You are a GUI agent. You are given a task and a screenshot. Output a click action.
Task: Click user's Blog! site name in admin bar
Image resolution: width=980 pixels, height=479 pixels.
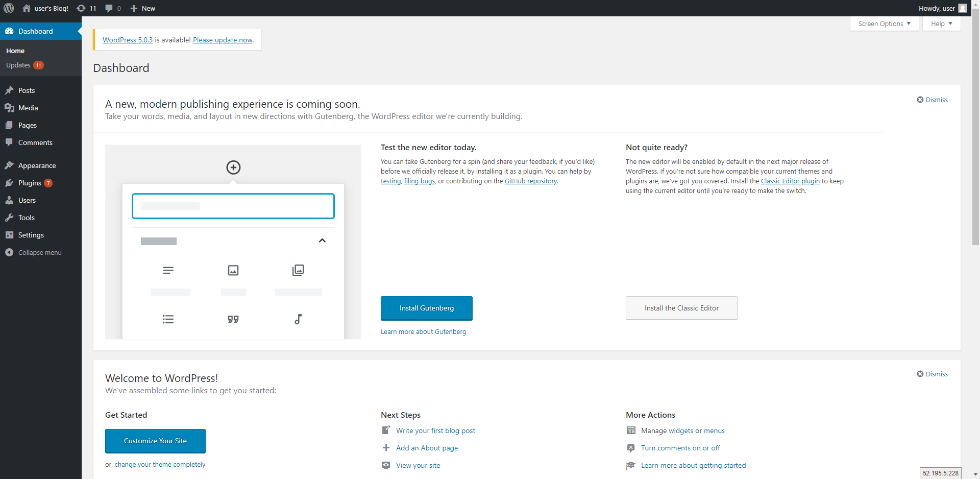click(52, 8)
